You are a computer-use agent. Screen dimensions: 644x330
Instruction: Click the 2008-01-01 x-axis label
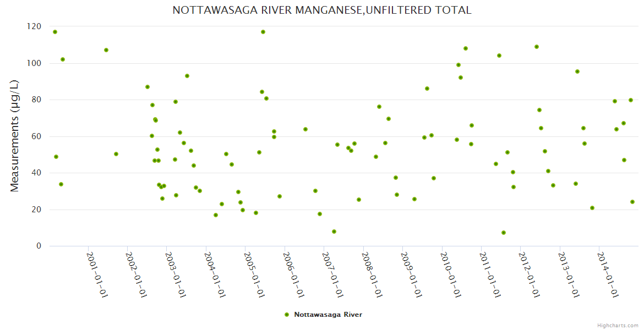pos(372,274)
